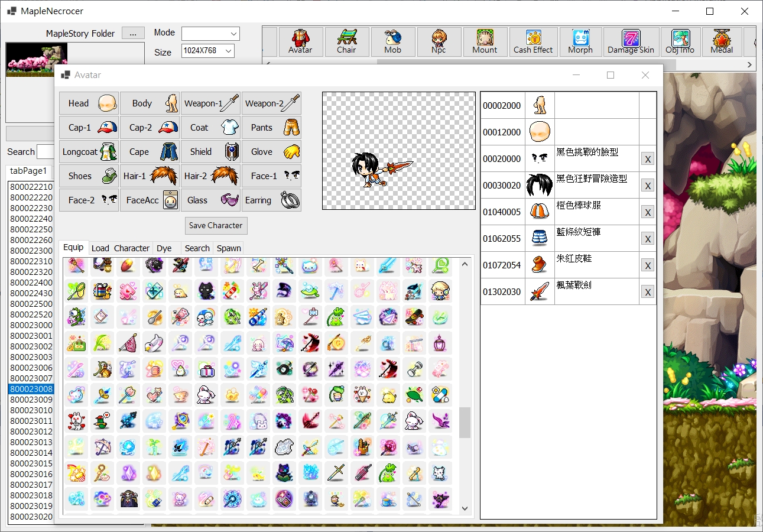
Task: Open the Mob editor
Action: click(392, 41)
